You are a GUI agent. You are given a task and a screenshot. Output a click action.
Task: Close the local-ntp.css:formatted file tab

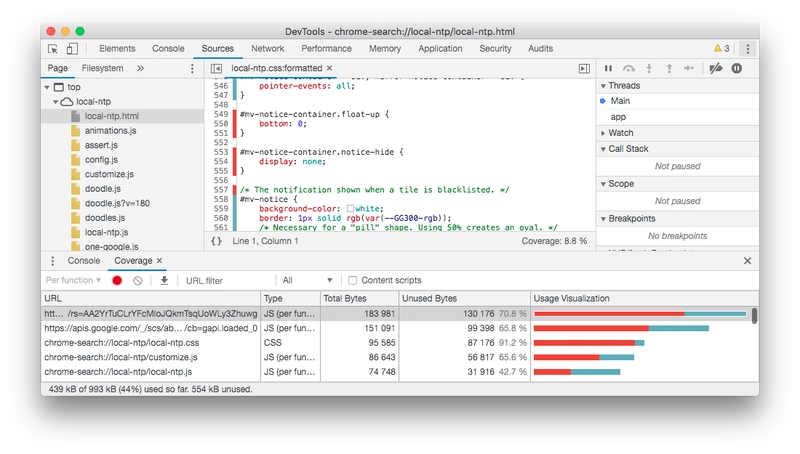click(330, 68)
